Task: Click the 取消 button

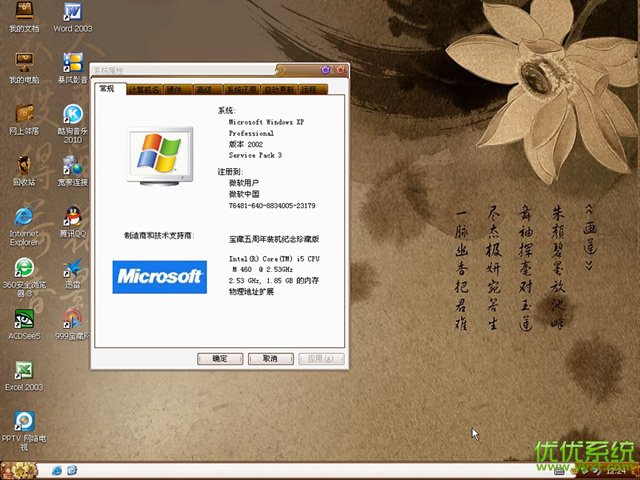Action: tap(271, 359)
